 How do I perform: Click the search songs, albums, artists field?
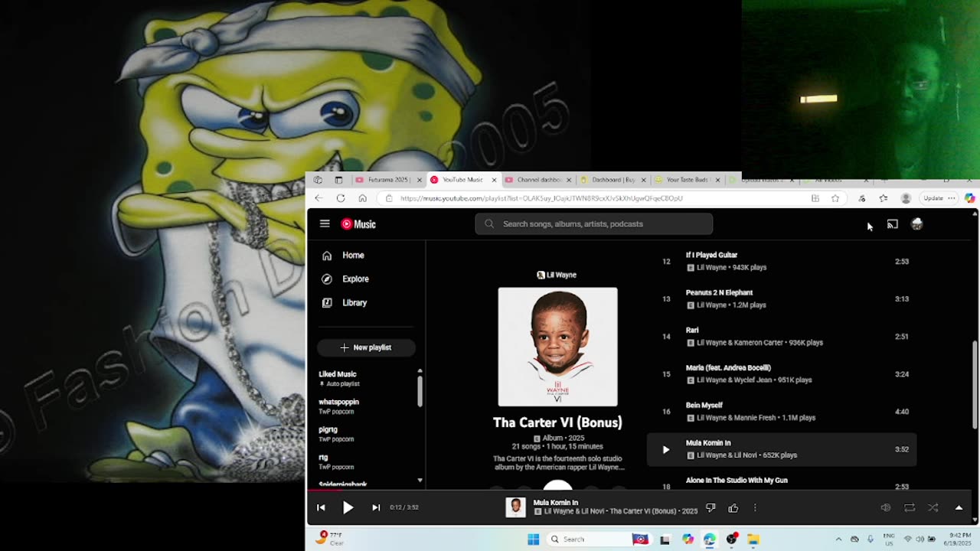[x=594, y=224]
